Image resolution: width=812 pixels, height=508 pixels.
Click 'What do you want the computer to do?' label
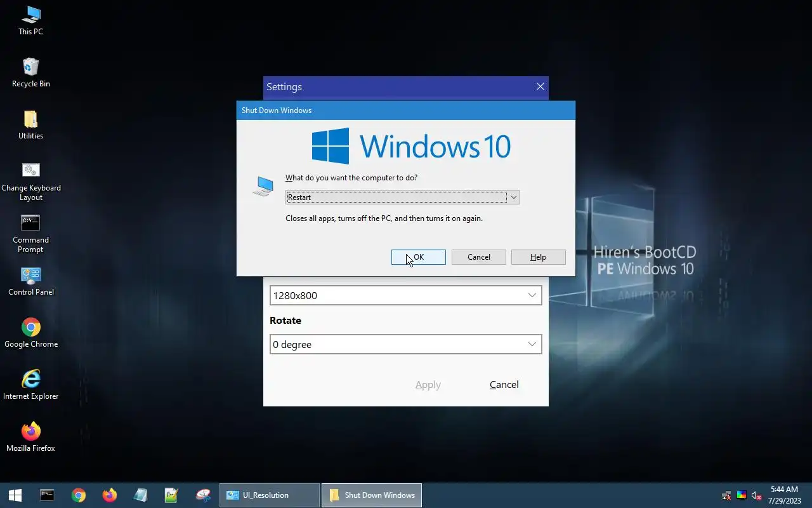pos(351,178)
